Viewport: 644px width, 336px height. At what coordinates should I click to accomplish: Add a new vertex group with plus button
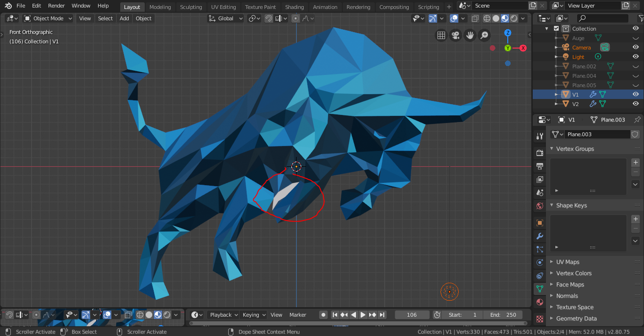pos(636,162)
